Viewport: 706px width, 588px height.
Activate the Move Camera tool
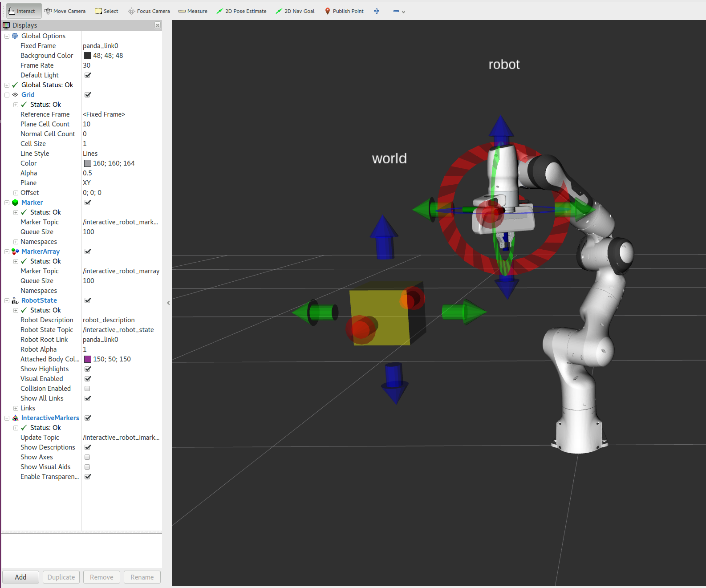(x=65, y=11)
